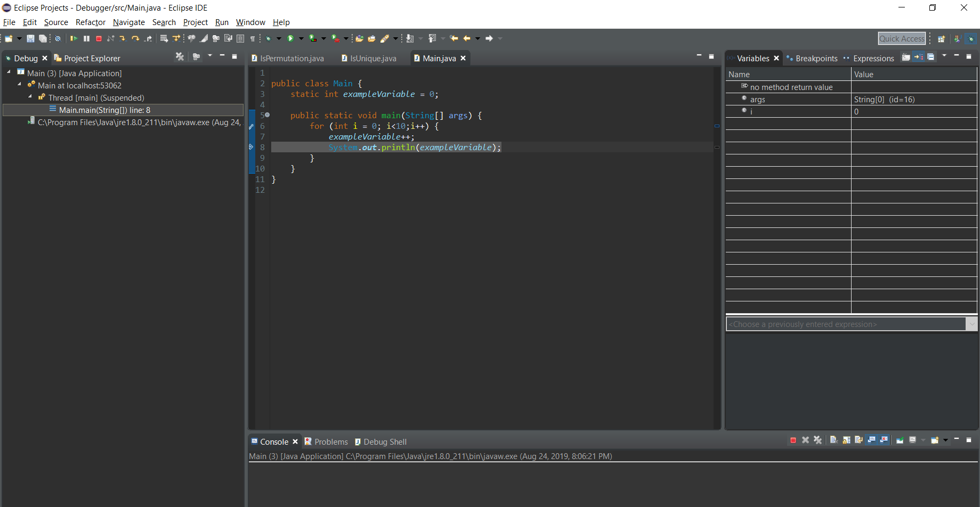Image resolution: width=980 pixels, height=507 pixels.
Task: Toggle Word Wrap in Console toolbar
Action: [x=858, y=440]
